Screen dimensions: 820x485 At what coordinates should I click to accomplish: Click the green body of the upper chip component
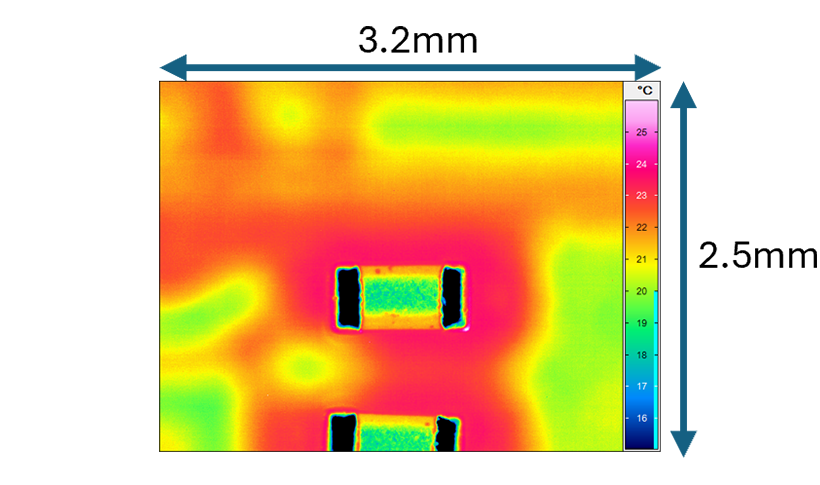[401, 297]
